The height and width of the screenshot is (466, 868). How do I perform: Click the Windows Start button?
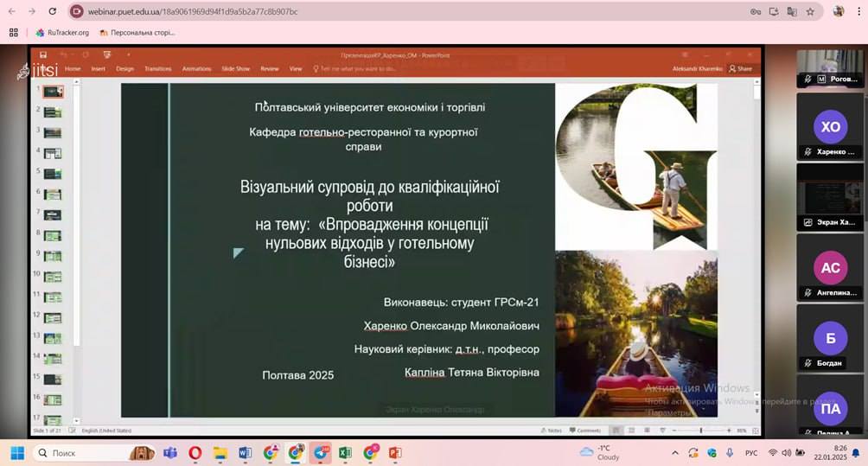tap(17, 452)
